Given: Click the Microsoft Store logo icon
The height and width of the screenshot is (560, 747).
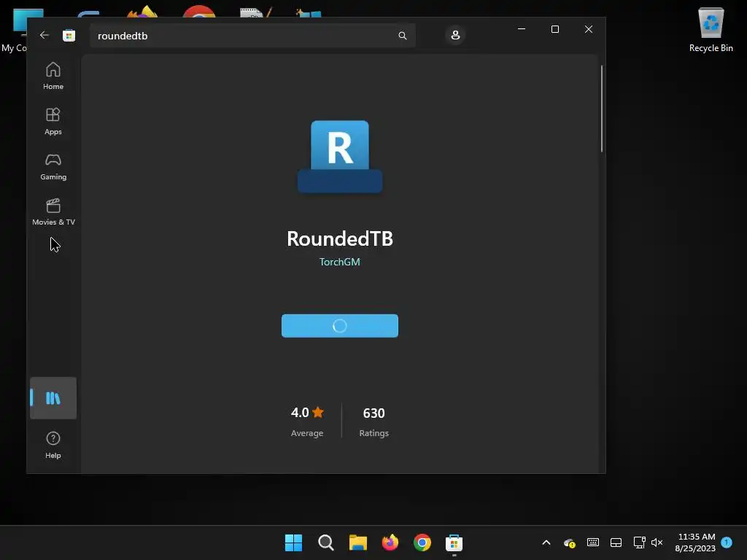Looking at the screenshot, I should click(x=69, y=36).
